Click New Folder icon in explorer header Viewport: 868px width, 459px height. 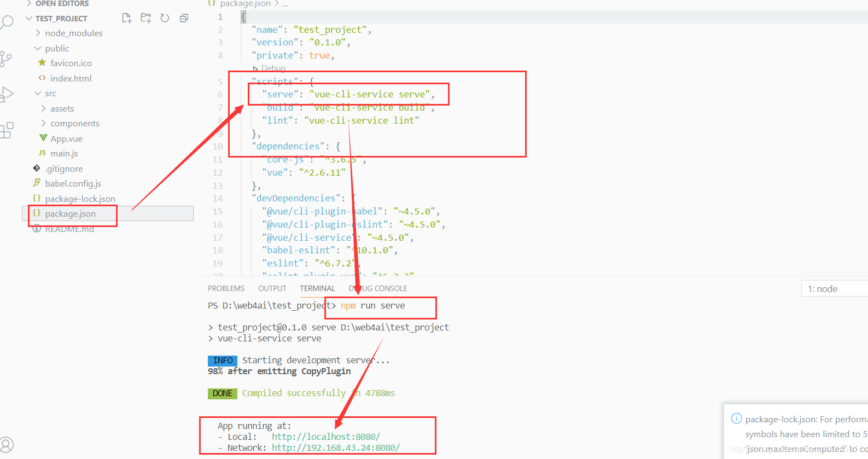[145, 18]
